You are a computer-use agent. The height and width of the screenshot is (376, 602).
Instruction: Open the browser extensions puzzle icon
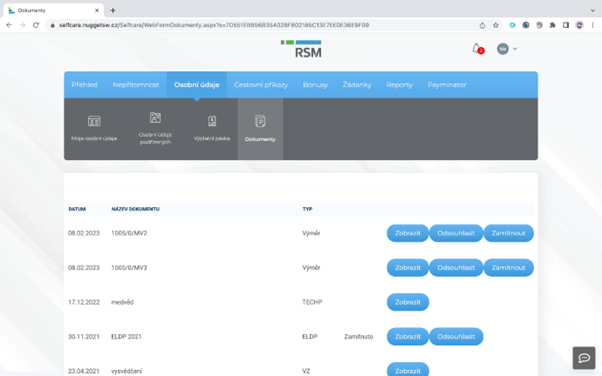pyautogui.click(x=552, y=25)
